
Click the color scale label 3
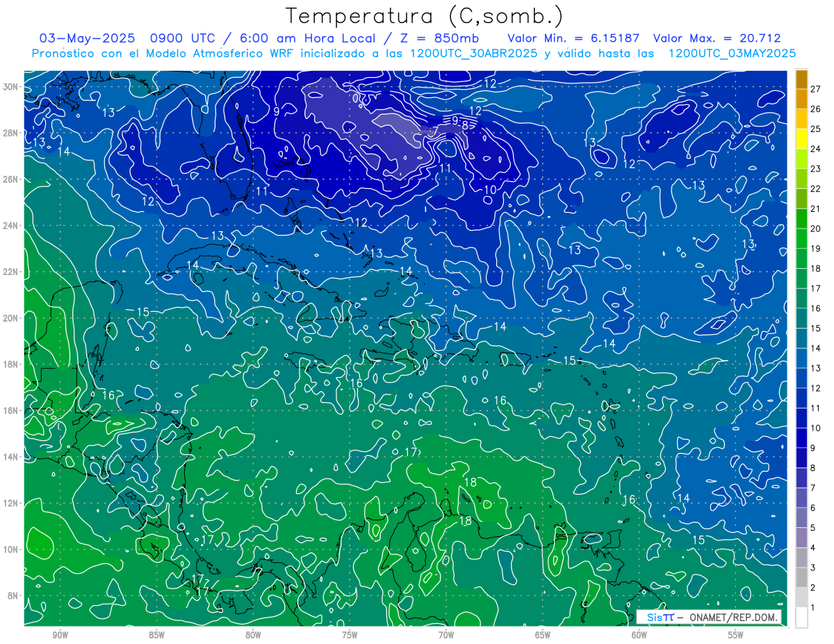point(812,568)
